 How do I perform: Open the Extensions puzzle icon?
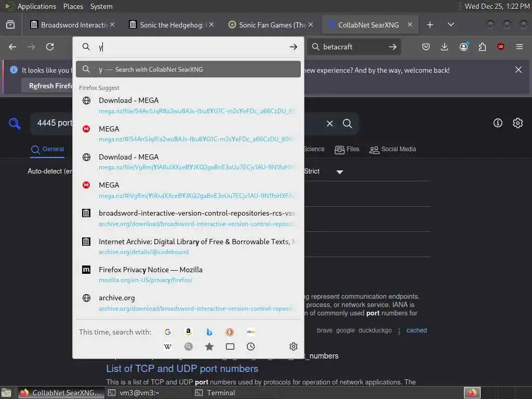pos(482,47)
